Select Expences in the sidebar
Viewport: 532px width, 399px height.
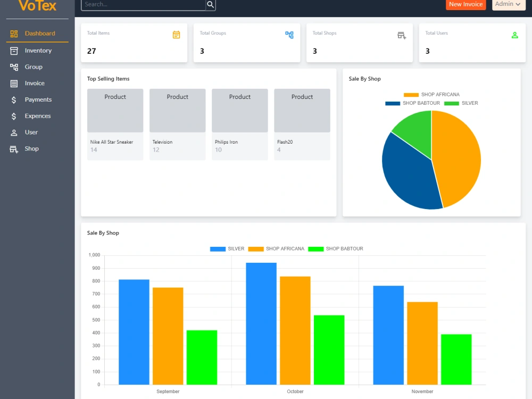pyautogui.click(x=37, y=115)
